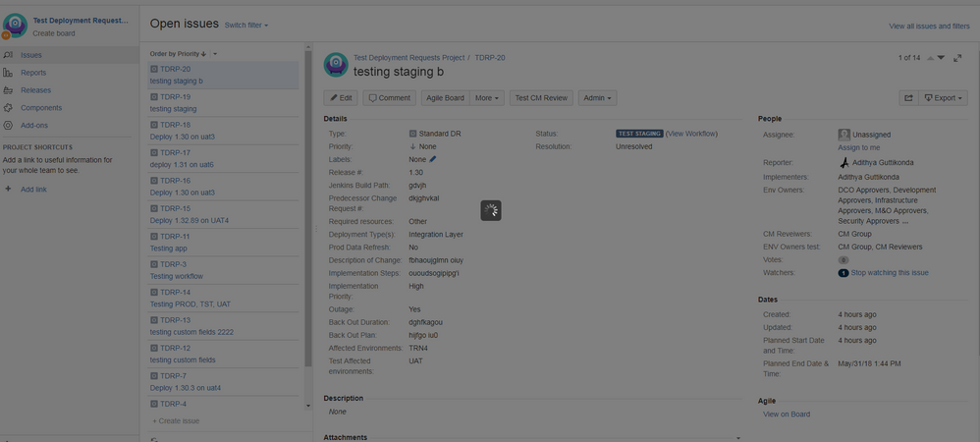
Task: Open the Export dropdown
Action: click(x=943, y=98)
